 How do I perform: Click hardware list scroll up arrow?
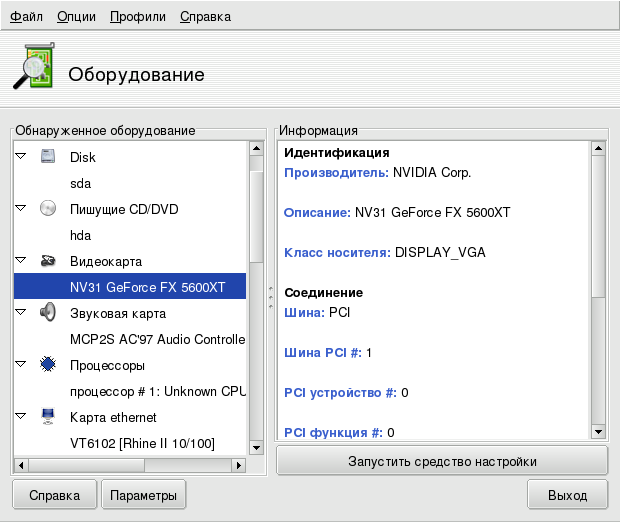(256, 149)
